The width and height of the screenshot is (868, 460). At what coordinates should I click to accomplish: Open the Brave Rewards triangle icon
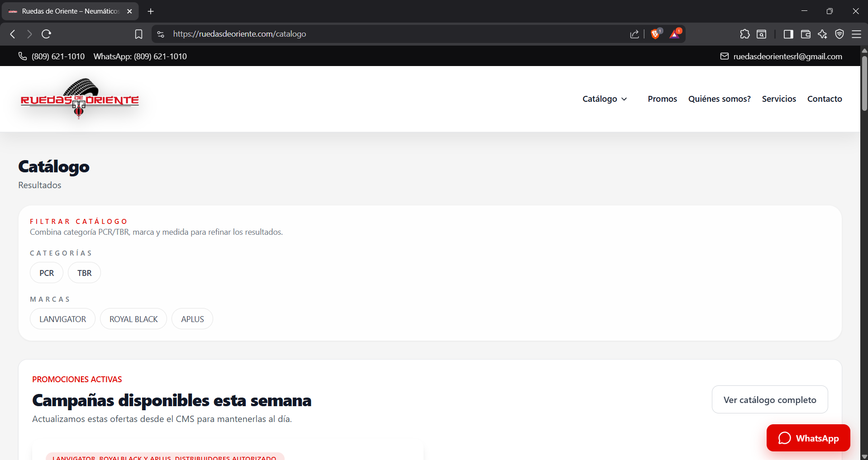pos(675,34)
